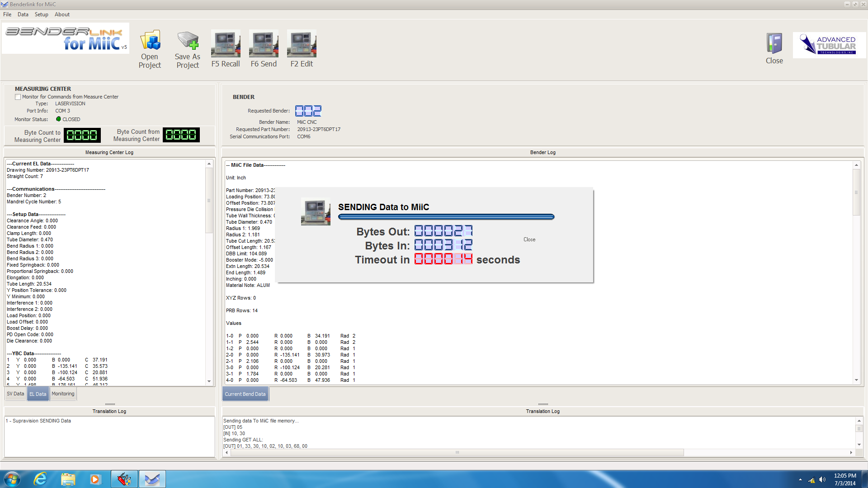The height and width of the screenshot is (488, 868).
Task: Click the Benderlink for MiiC logo
Action: pyautogui.click(x=66, y=38)
